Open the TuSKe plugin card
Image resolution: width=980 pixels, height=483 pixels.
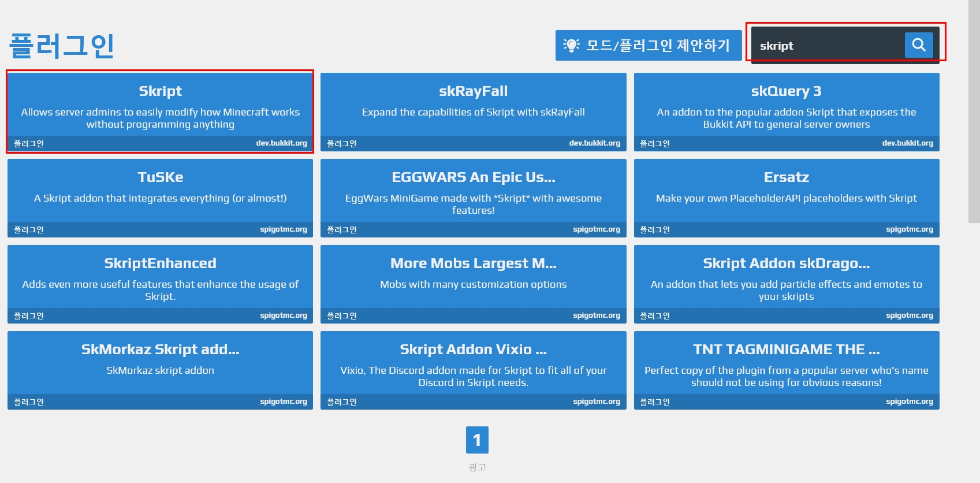click(160, 198)
